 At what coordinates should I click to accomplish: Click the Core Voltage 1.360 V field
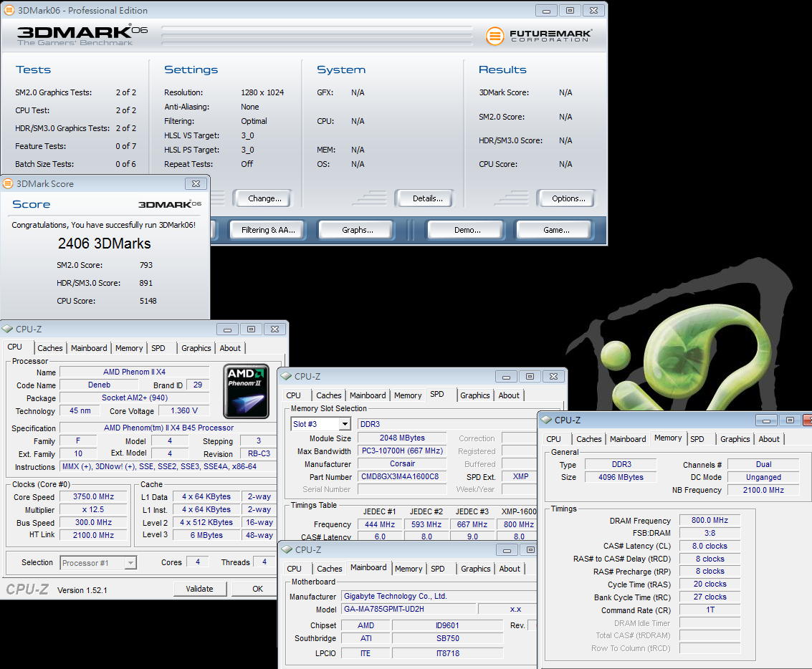(184, 411)
